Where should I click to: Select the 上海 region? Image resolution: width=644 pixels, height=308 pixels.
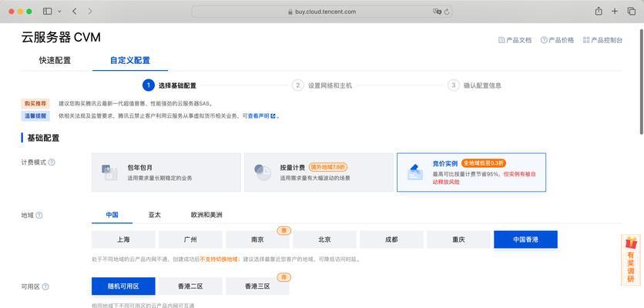click(123, 239)
